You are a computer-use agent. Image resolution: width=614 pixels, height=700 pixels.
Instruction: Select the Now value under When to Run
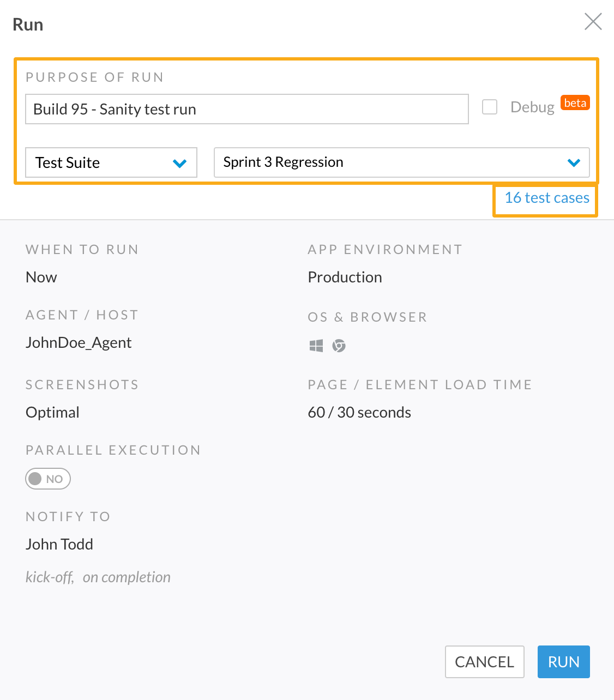(x=41, y=277)
